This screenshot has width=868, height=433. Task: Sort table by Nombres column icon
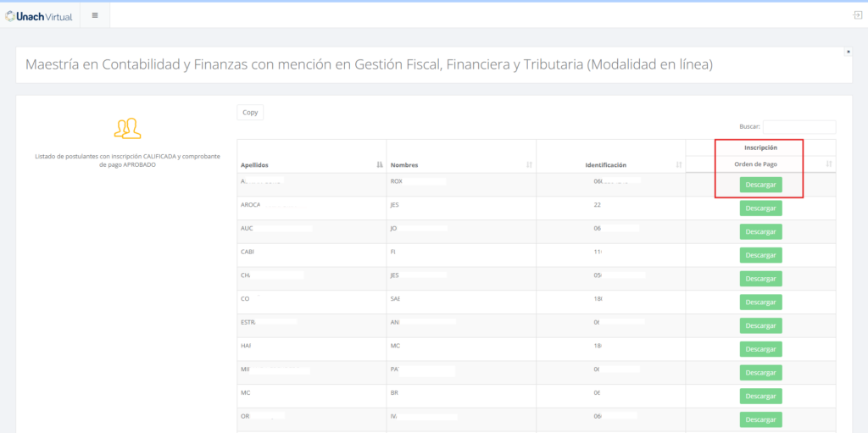[x=529, y=164]
